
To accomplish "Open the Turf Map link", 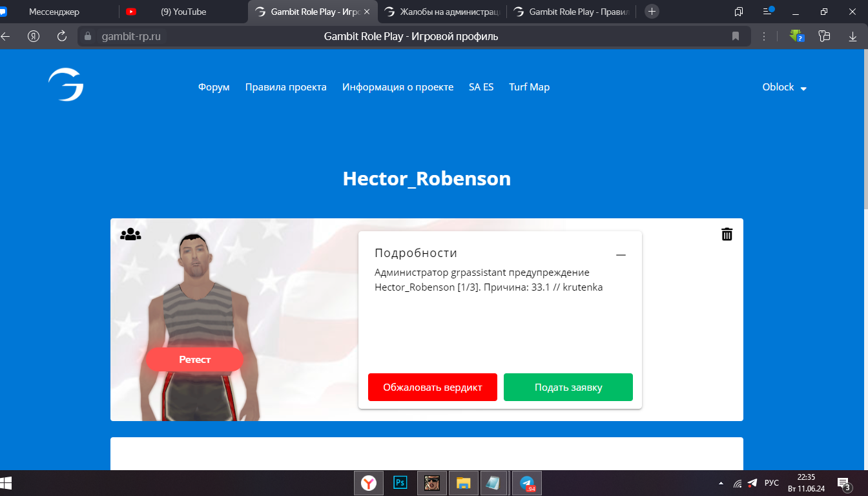I will pyautogui.click(x=529, y=87).
